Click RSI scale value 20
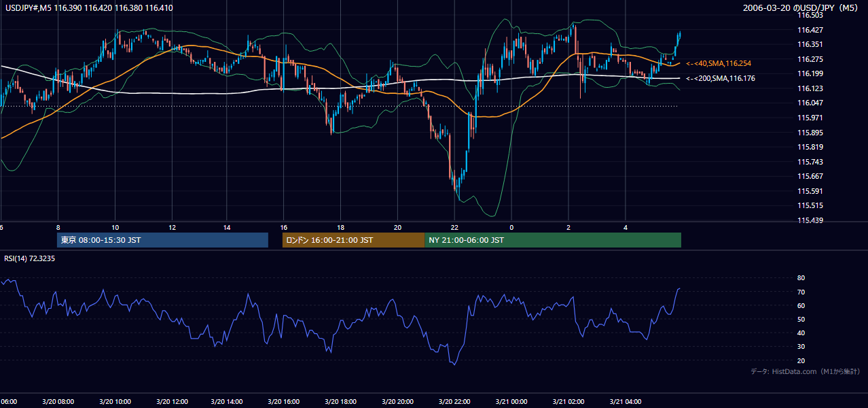This screenshot has width=868, height=408. tap(801, 360)
